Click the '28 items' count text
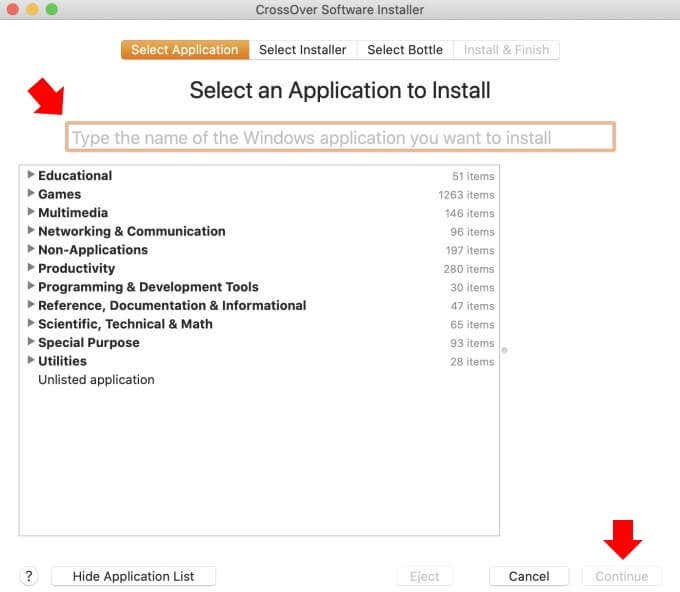680x592 pixels. click(472, 362)
